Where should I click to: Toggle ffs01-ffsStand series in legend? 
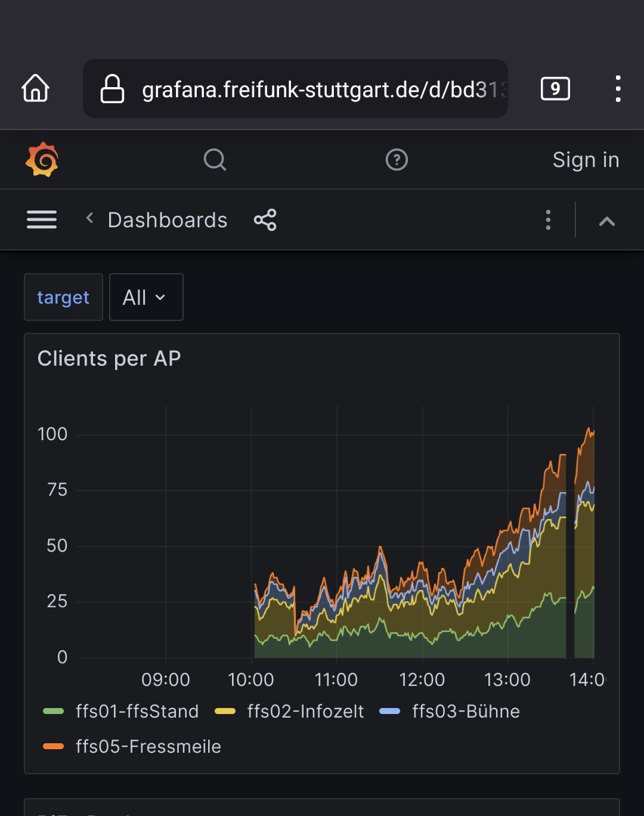pyautogui.click(x=137, y=711)
